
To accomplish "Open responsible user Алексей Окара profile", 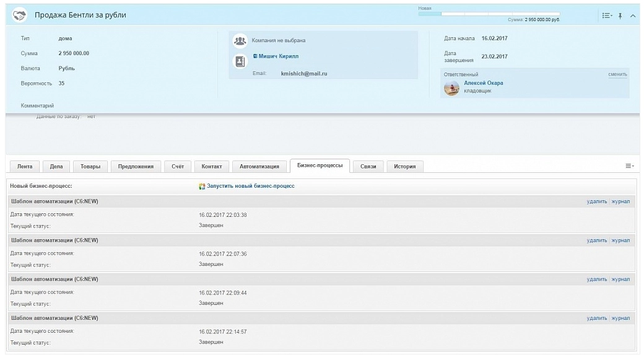I will tap(484, 83).
